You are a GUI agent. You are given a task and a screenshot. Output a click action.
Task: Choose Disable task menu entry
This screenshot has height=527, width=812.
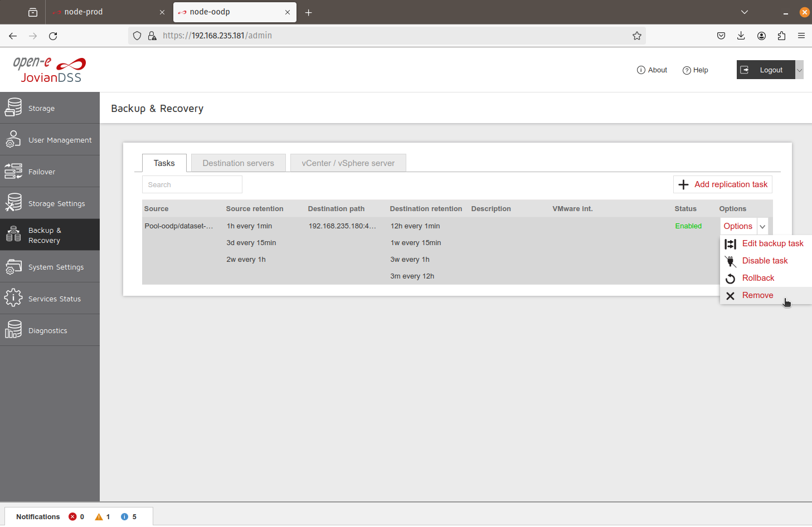(766, 261)
